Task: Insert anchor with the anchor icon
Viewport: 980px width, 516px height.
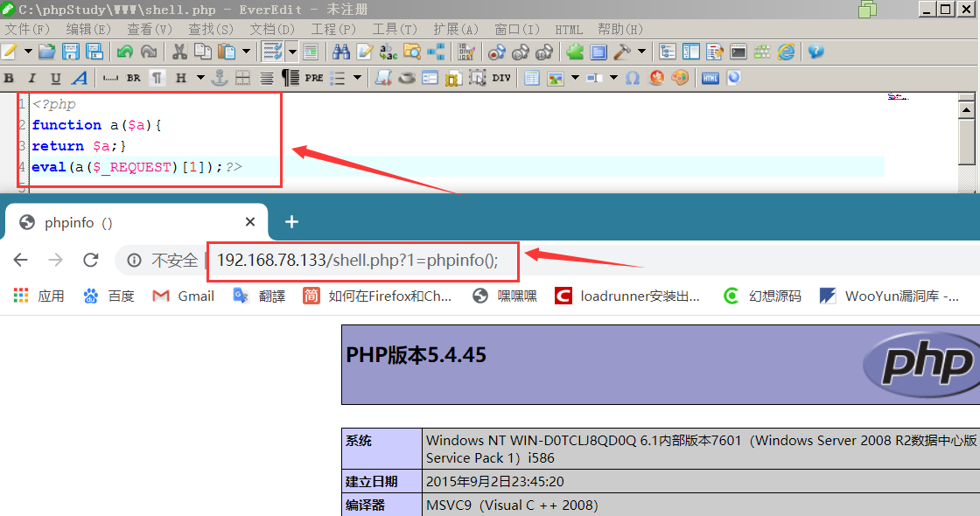Action: pos(219,78)
